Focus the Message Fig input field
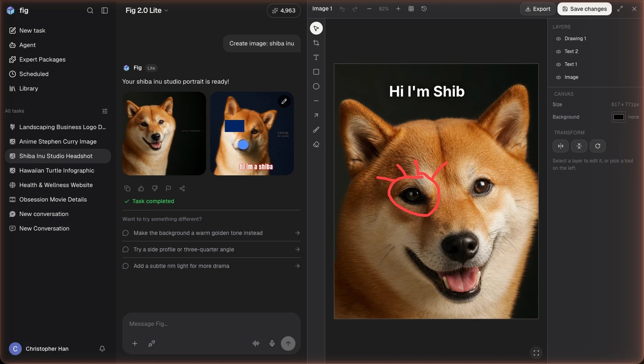 (211, 324)
